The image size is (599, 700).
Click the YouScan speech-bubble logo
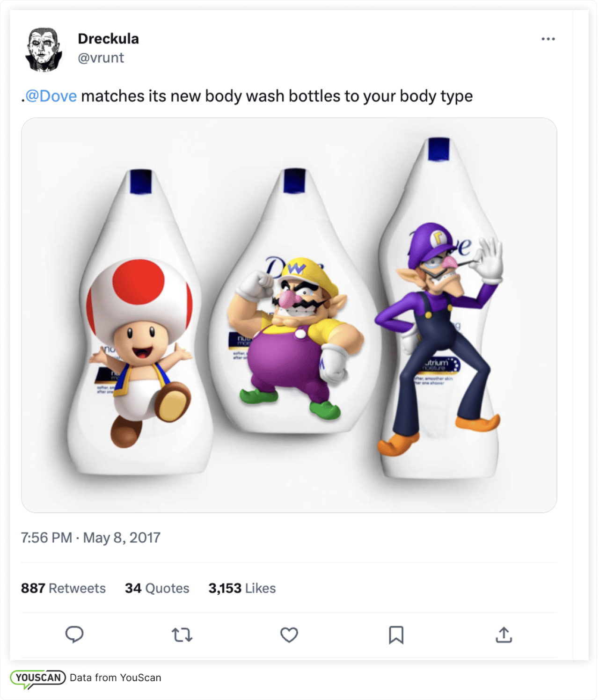point(37,678)
